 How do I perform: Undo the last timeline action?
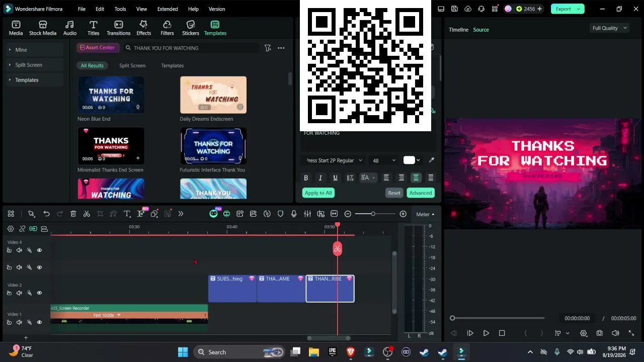click(46, 214)
